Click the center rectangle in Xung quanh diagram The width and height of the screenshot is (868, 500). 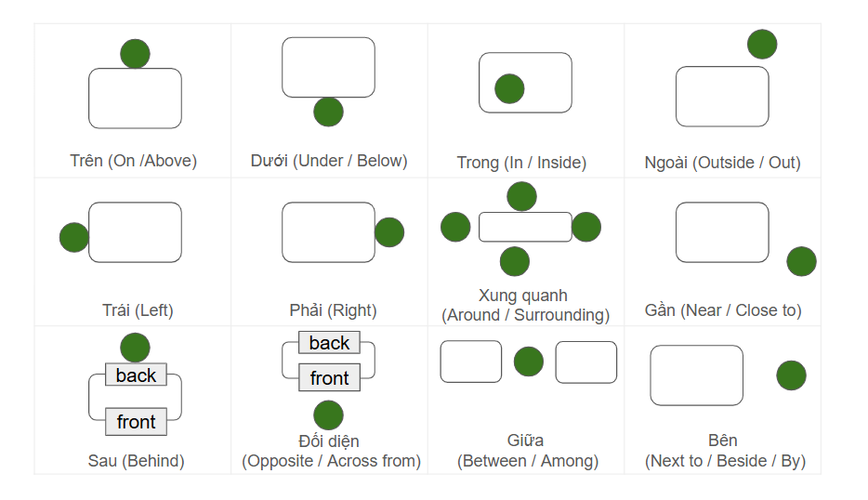525,227
